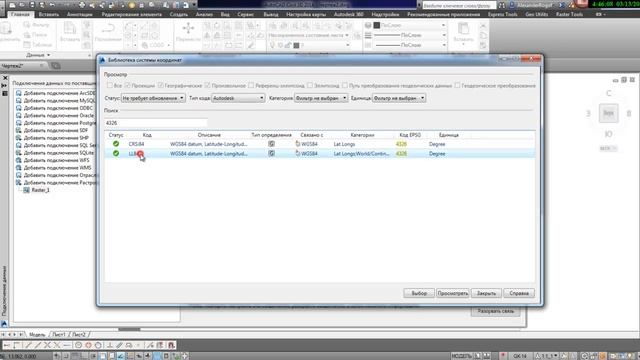Open Справка help for coordinate library

519,293
